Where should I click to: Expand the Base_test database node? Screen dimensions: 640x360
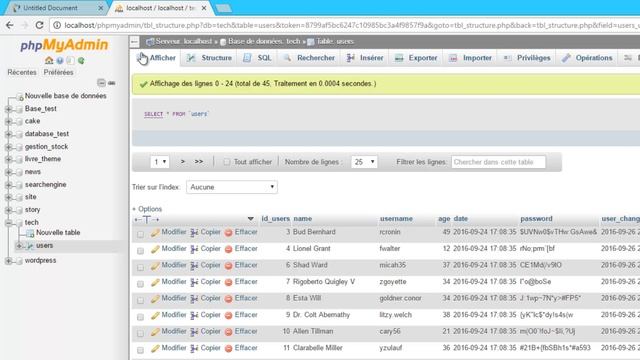coord(8,109)
